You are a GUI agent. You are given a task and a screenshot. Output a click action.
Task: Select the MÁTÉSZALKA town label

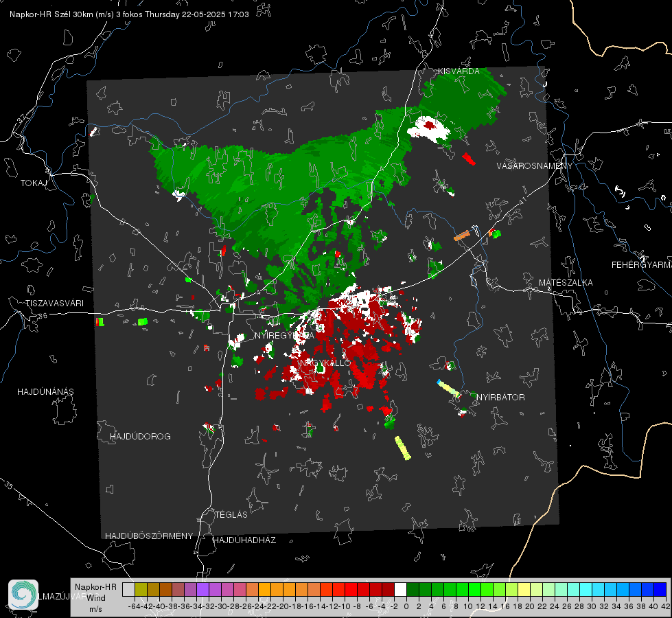click(x=566, y=282)
